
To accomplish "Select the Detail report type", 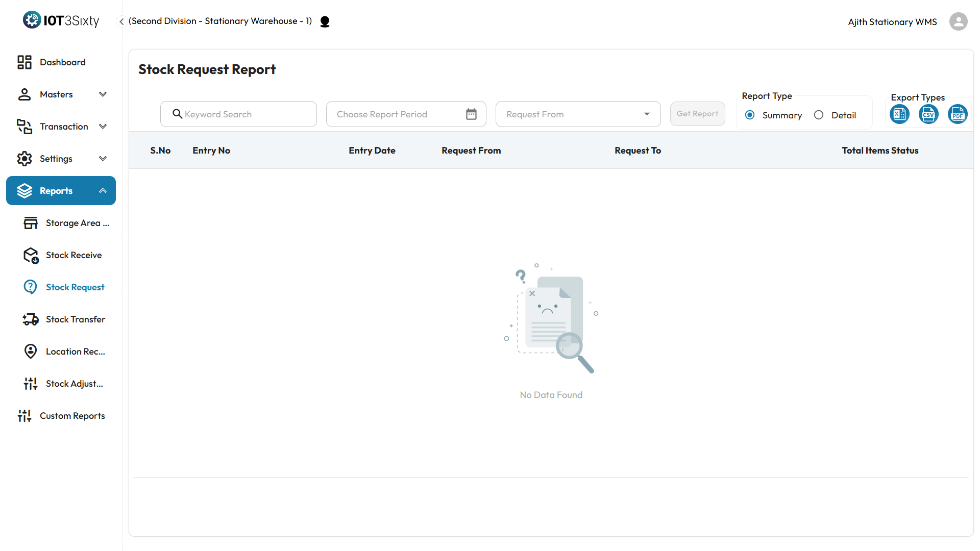I will [819, 115].
